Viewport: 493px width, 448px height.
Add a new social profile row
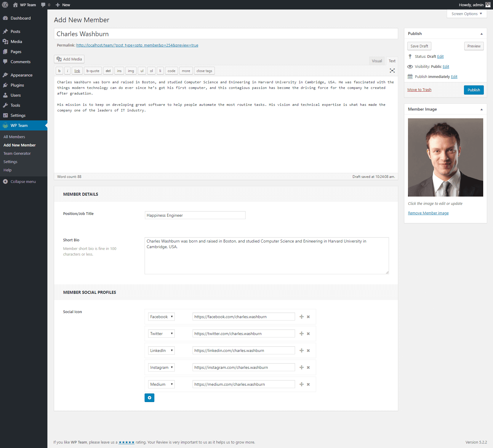point(149,398)
